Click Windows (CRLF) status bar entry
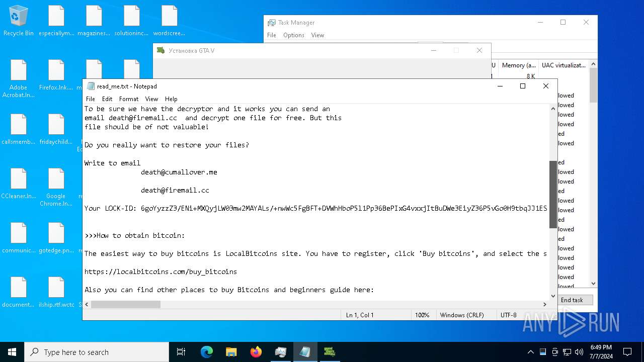The height and width of the screenshot is (362, 644). click(x=462, y=315)
